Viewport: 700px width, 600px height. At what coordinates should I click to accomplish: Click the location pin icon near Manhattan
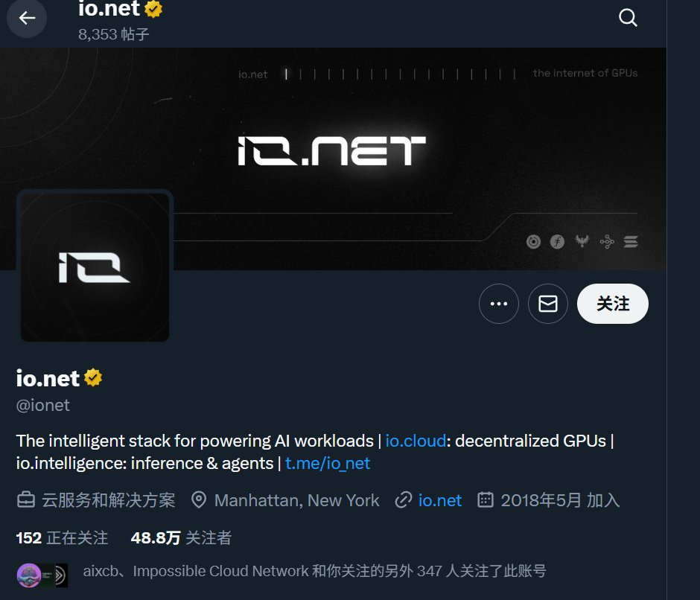coord(199,500)
